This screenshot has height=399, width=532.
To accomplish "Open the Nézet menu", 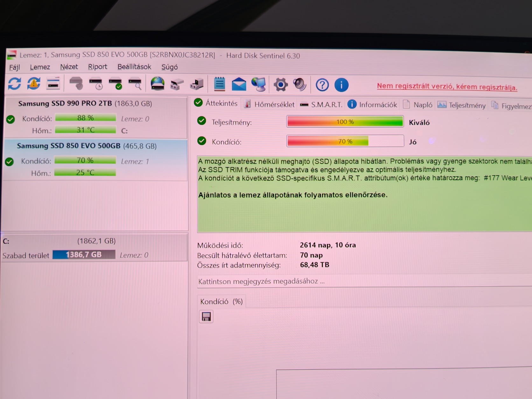I will click(x=69, y=67).
